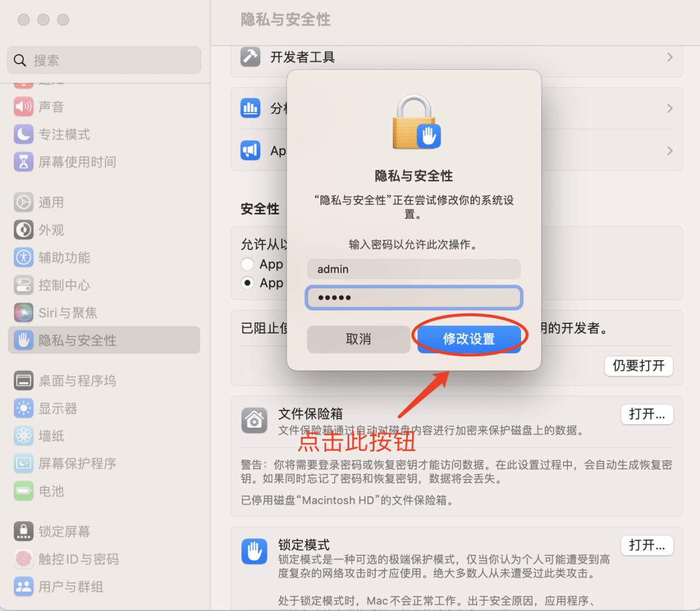Open the Siri与聚焦 icon
The image size is (700, 611).
coord(23,313)
